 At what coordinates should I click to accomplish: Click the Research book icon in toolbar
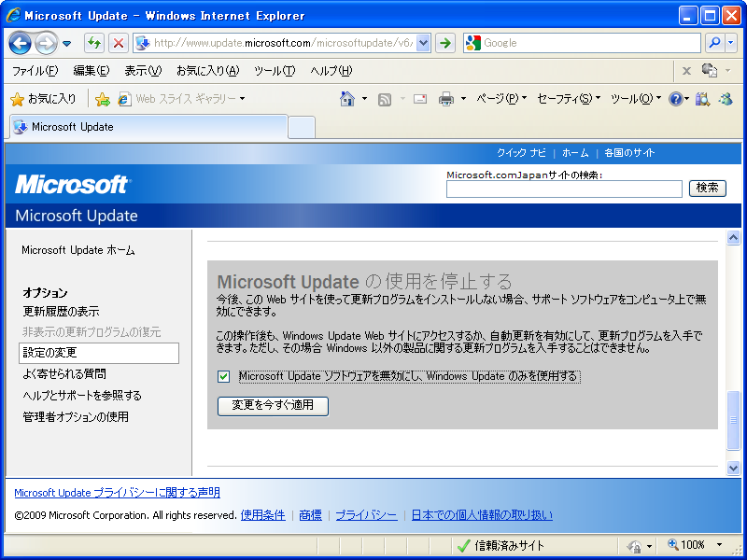click(702, 99)
